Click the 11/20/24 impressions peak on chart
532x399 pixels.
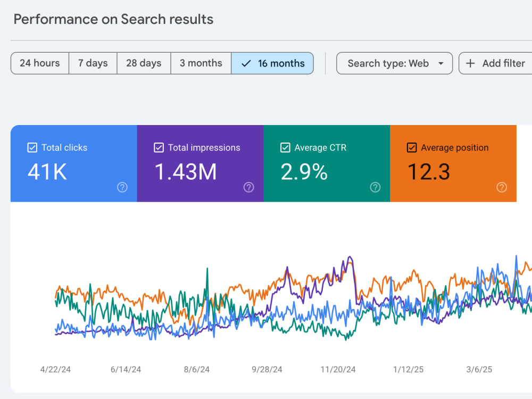pyautogui.click(x=350, y=258)
